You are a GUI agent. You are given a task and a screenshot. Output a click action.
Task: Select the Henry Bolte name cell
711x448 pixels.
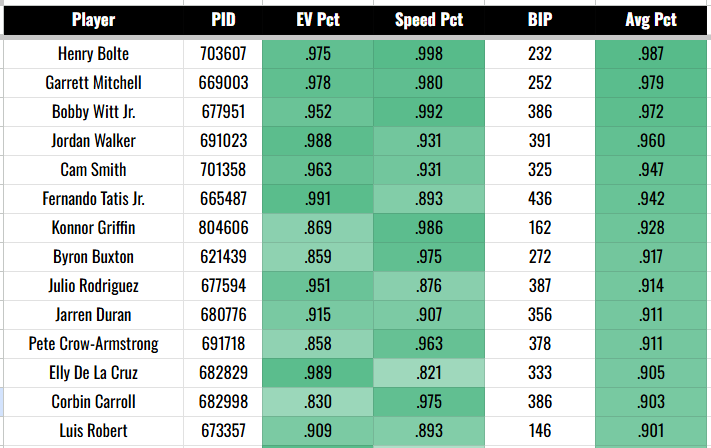(x=93, y=54)
